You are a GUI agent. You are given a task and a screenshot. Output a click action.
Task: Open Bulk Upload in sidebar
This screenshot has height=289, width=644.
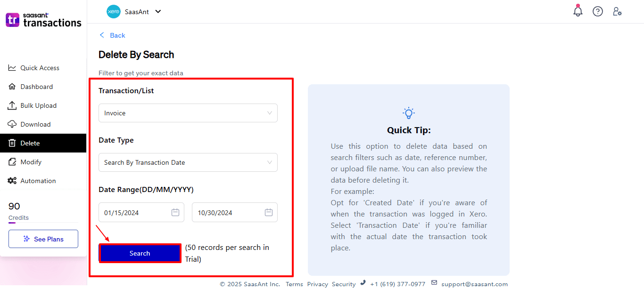pyautogui.click(x=38, y=105)
